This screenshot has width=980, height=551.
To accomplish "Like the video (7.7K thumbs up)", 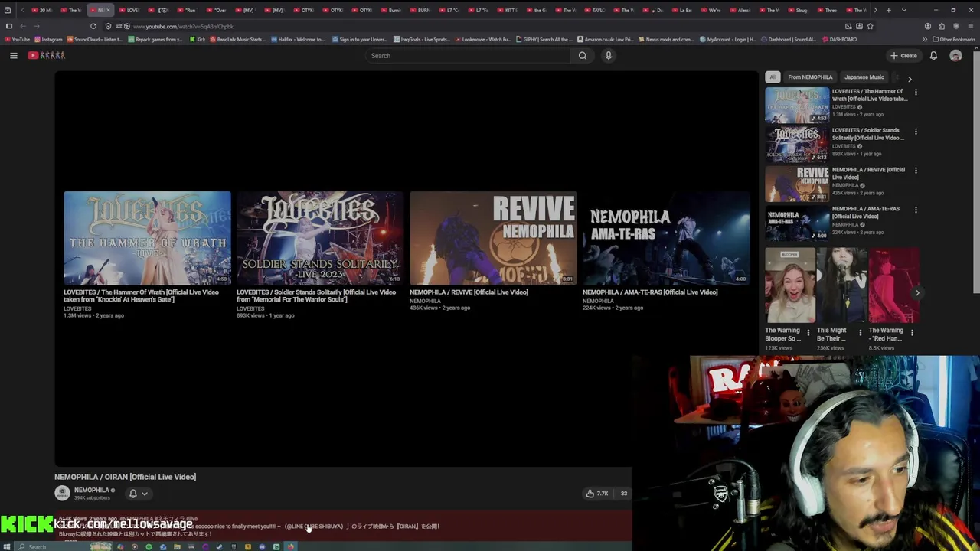I will pos(596,494).
